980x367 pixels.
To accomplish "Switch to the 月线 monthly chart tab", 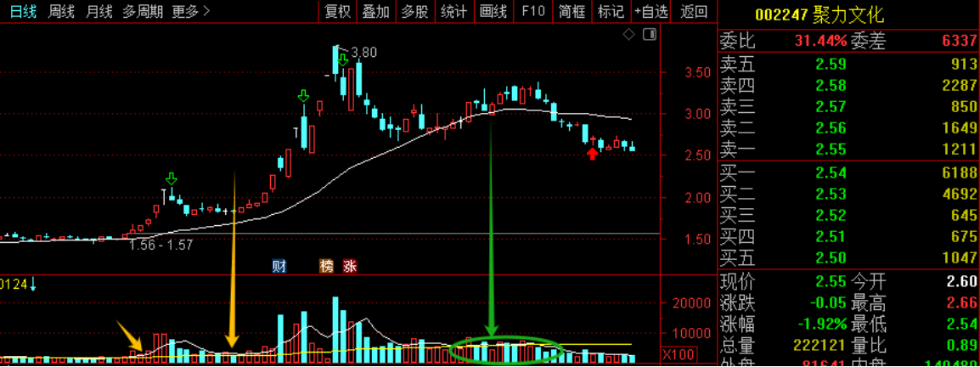I will [99, 11].
